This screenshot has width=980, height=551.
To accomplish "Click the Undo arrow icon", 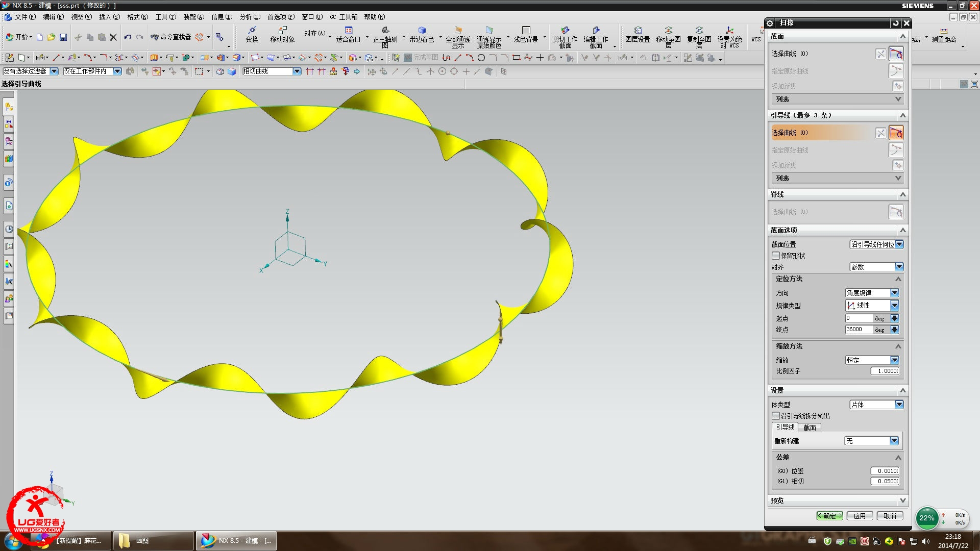I will click(128, 37).
